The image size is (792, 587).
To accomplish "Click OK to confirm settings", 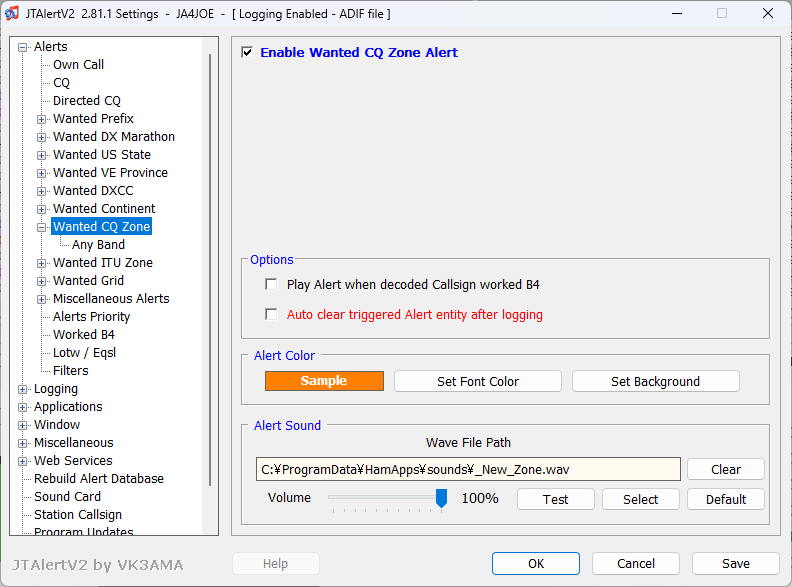I will click(536, 563).
